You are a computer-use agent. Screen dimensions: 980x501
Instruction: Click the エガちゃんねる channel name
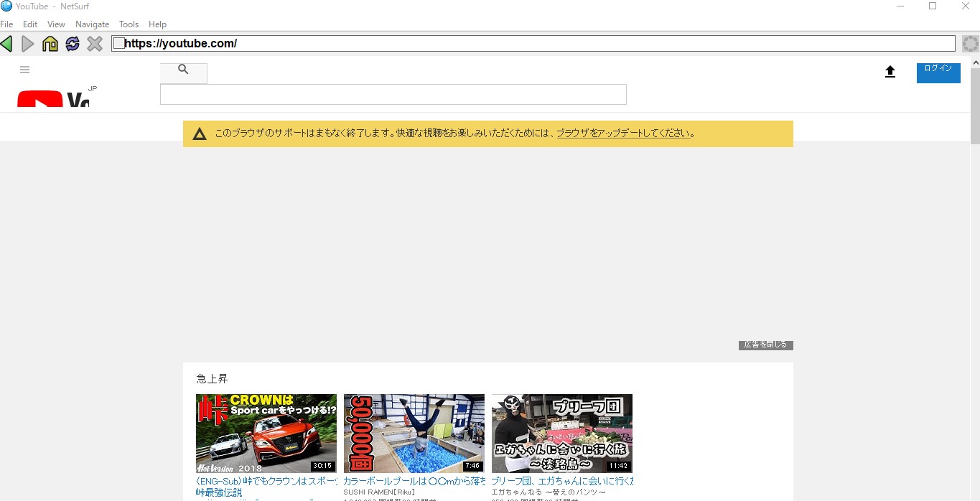pyautogui.click(x=548, y=492)
